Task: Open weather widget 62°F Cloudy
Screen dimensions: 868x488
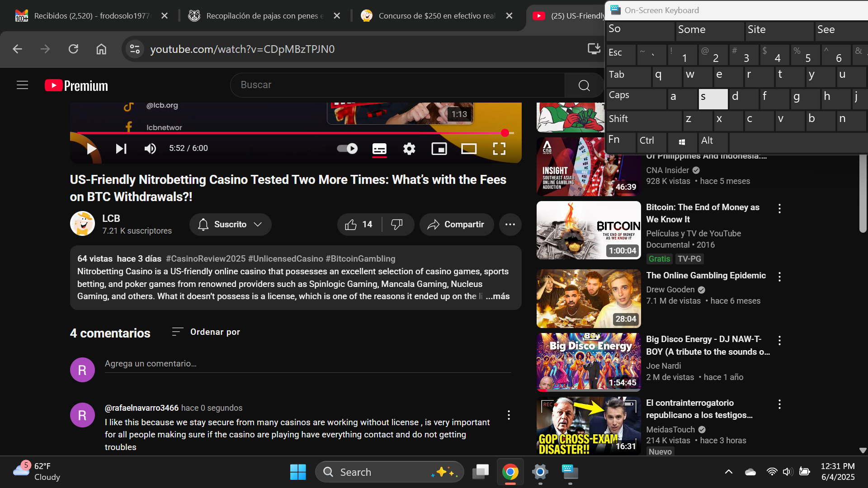Action: point(36,472)
